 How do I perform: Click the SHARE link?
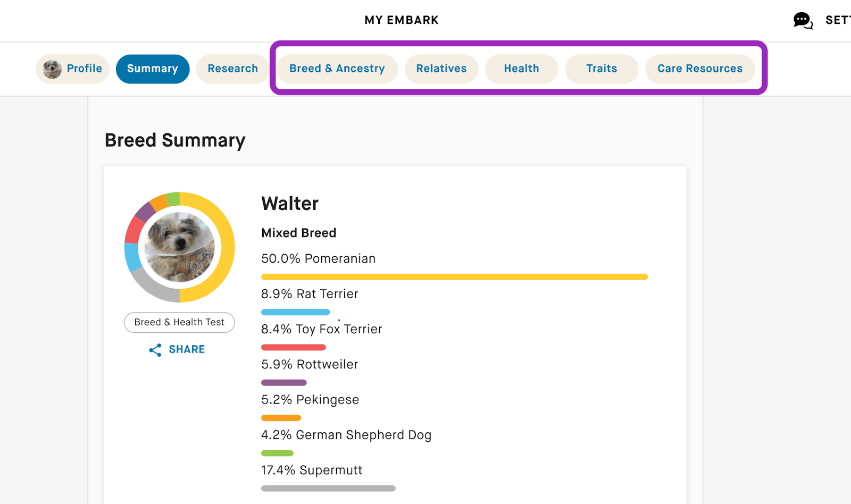click(x=187, y=349)
